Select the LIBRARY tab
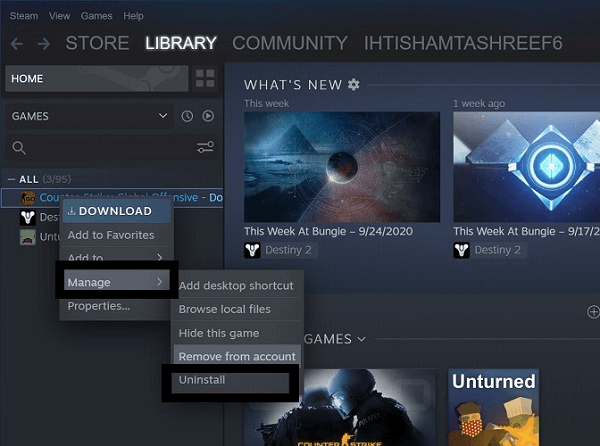 click(181, 43)
